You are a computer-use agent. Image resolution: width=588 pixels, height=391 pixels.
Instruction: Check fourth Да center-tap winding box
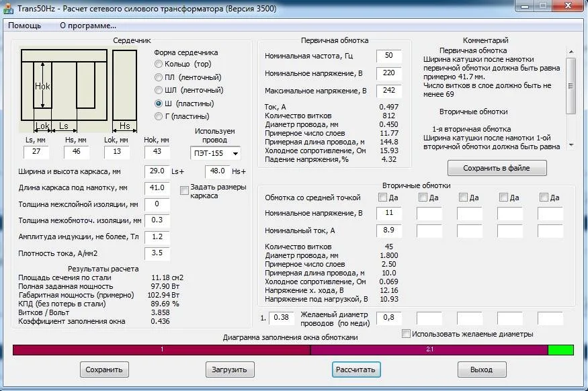[x=503, y=198]
